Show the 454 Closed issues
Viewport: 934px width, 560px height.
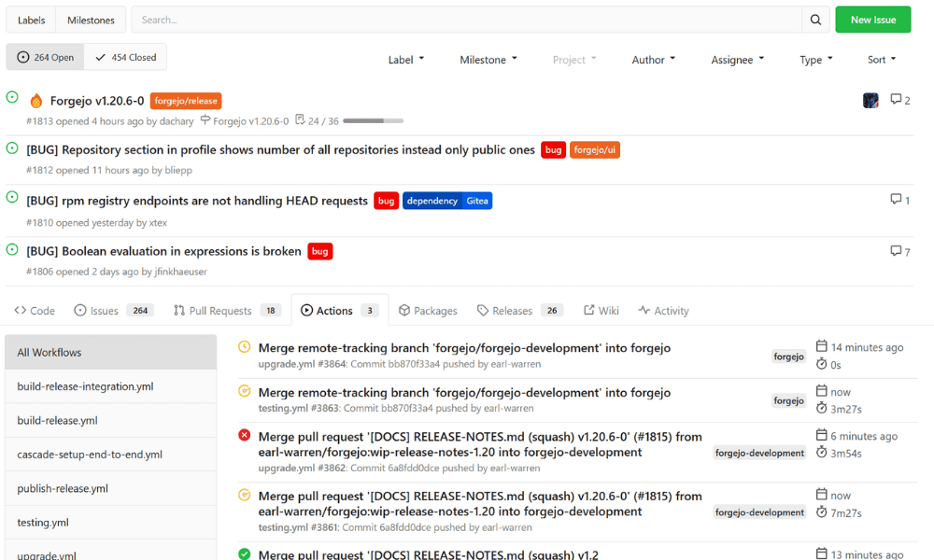(x=126, y=57)
